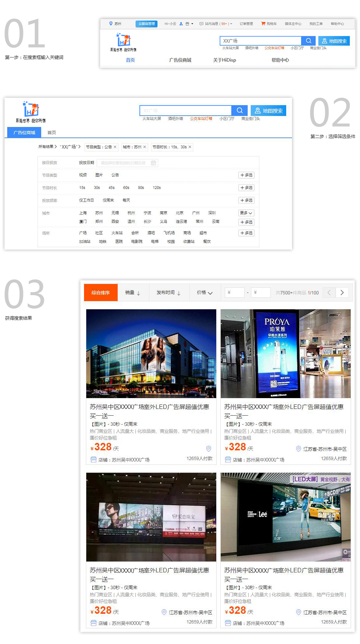Enable 多选 for the 场所 row
Screen dimensions: 360x644
click(246, 233)
